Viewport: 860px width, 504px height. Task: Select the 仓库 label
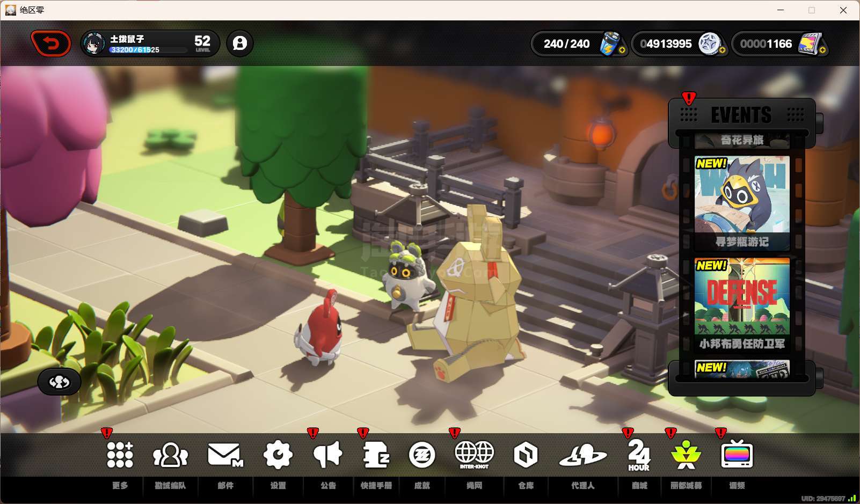526,485
